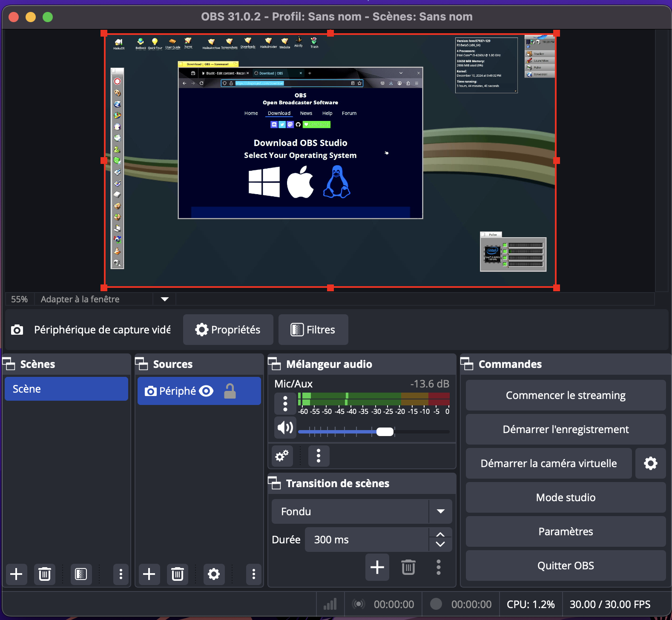Click Forum in previewed OBS website
The image size is (672, 620).
coord(349,113)
